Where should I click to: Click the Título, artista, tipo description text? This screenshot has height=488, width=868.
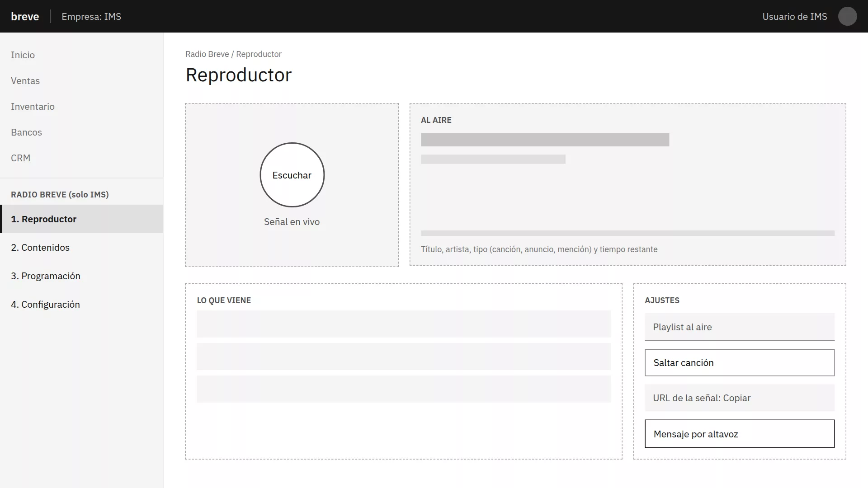539,249
